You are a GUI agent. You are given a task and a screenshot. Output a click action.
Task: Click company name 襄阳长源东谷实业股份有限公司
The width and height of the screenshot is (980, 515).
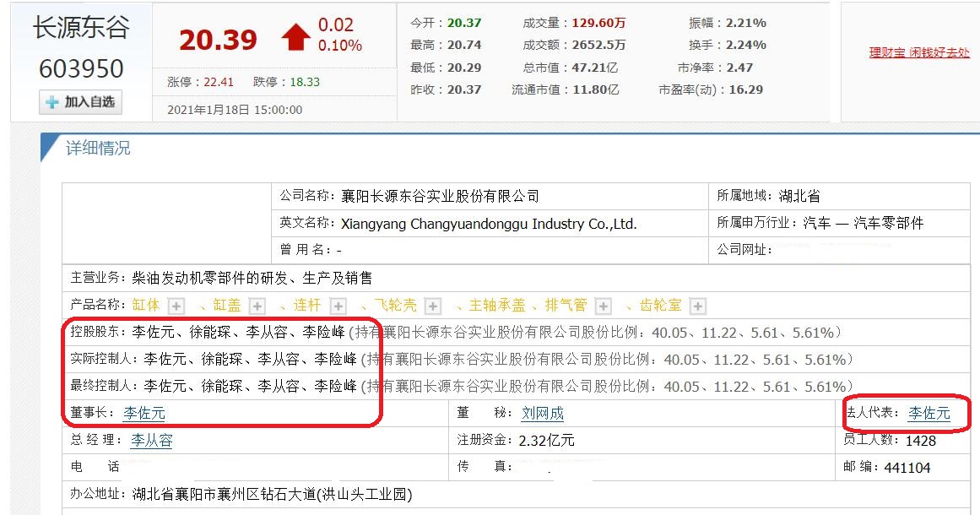point(440,196)
